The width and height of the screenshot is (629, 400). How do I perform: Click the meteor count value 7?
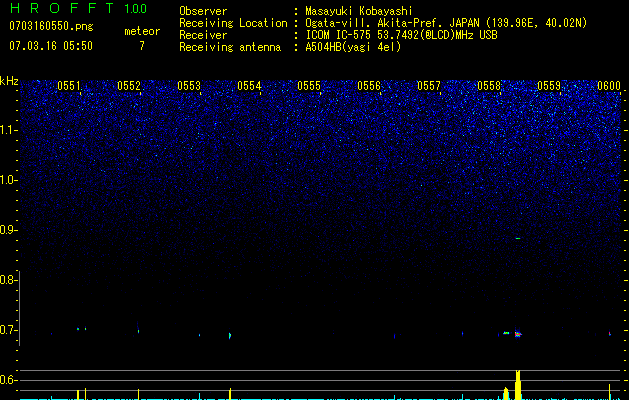[x=142, y=46]
